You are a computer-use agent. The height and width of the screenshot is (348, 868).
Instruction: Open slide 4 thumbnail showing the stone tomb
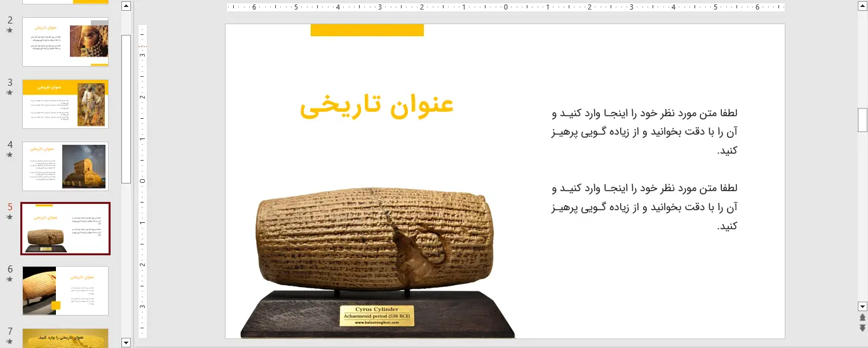[x=65, y=166]
